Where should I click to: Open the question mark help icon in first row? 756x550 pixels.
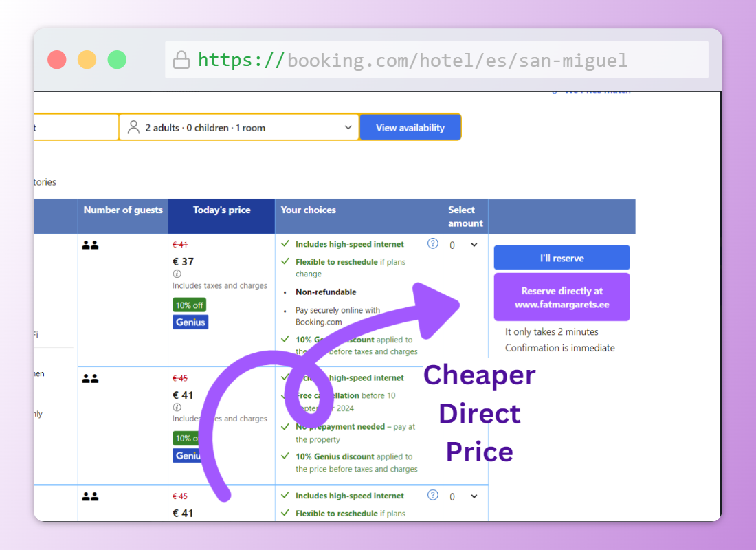pyautogui.click(x=432, y=243)
